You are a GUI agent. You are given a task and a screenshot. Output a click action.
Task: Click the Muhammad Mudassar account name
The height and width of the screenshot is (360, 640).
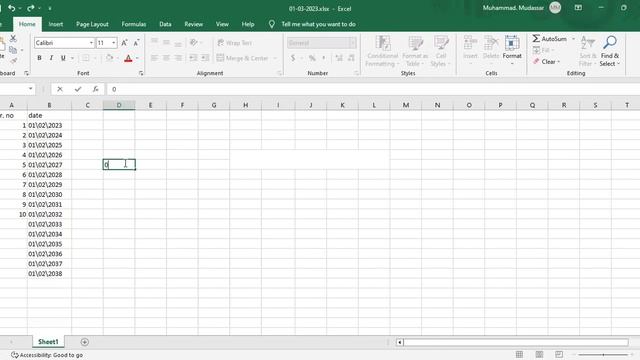click(513, 8)
